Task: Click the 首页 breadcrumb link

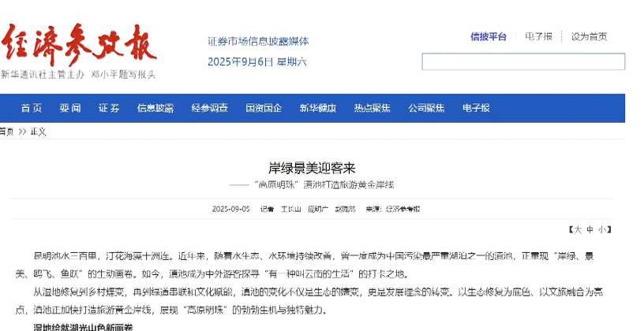Action: (x=7, y=132)
